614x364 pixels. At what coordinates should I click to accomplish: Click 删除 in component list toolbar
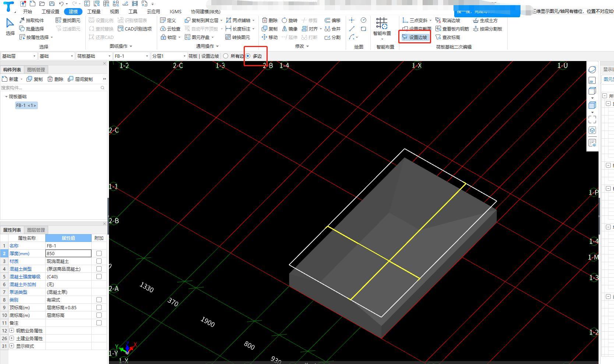55,79
